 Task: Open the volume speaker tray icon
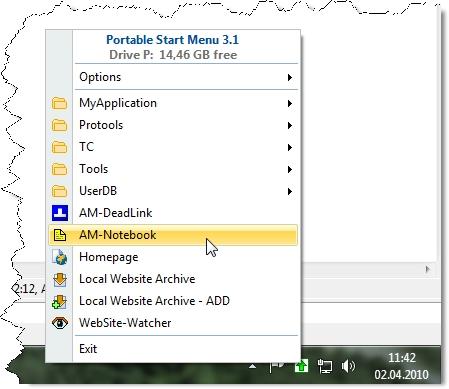(x=348, y=366)
